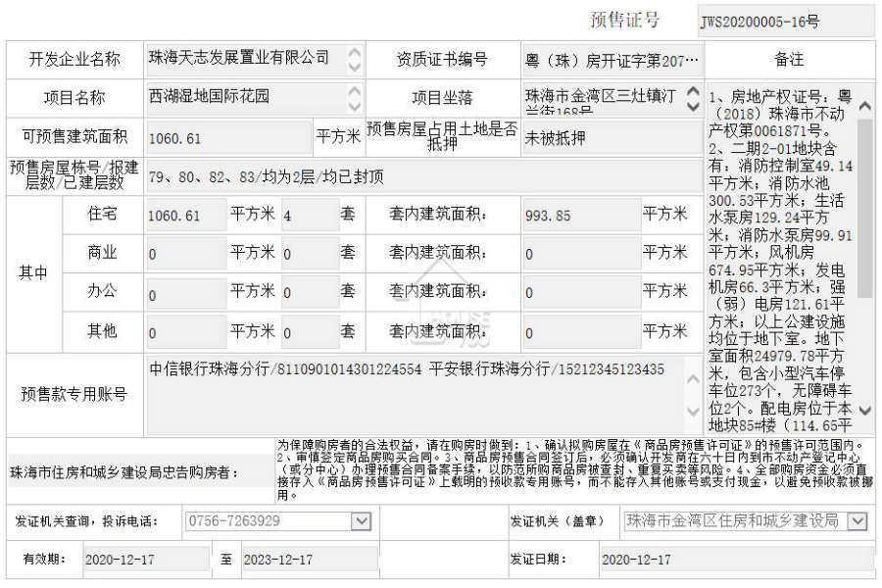Open the issuing authority dropdown arrow

coord(857,521)
